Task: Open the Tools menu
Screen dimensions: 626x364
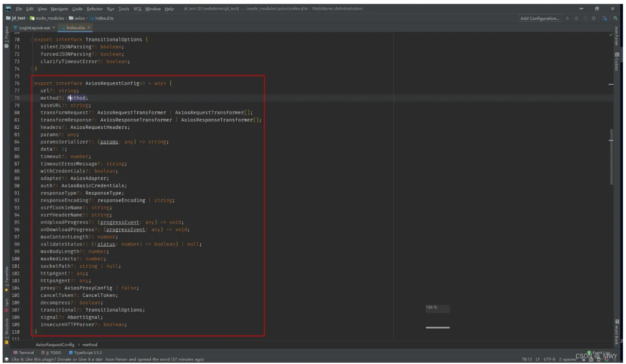Action: (124, 8)
